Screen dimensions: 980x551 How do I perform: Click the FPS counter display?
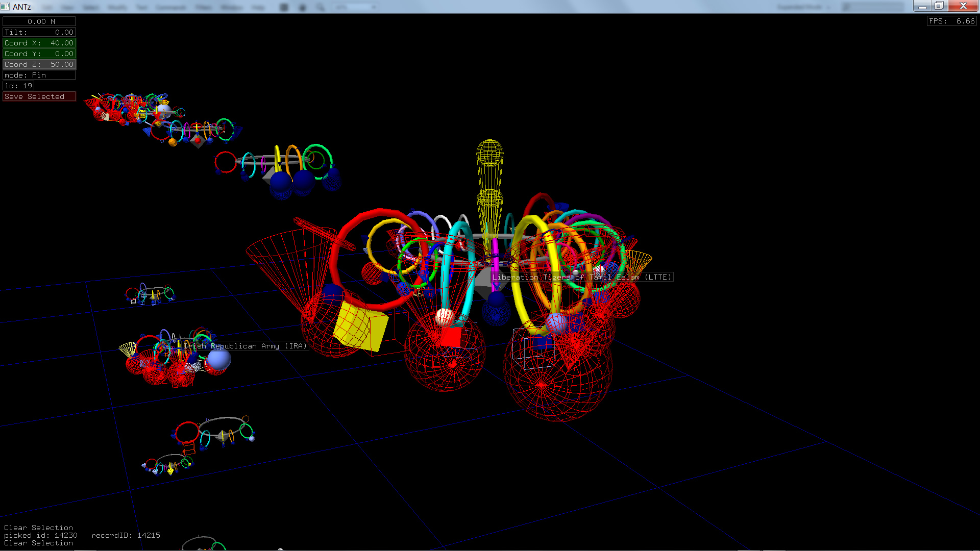coord(951,21)
